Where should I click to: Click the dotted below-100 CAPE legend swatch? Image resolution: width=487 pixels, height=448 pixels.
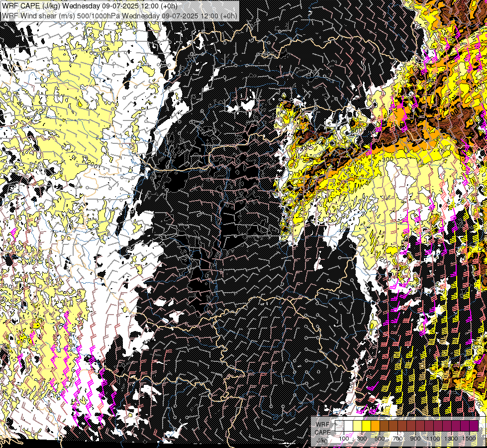339,426
